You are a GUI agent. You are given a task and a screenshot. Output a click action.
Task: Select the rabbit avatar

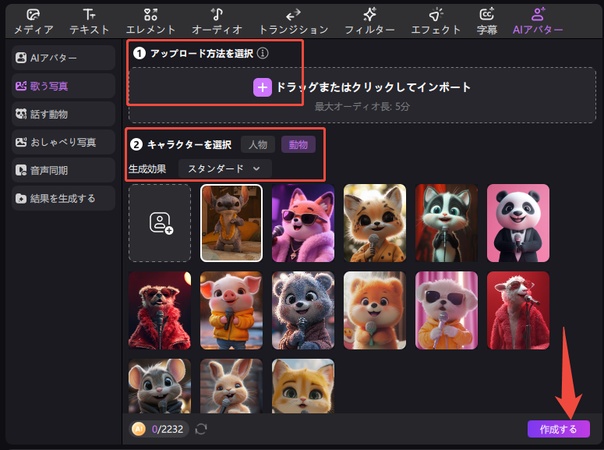click(231, 386)
